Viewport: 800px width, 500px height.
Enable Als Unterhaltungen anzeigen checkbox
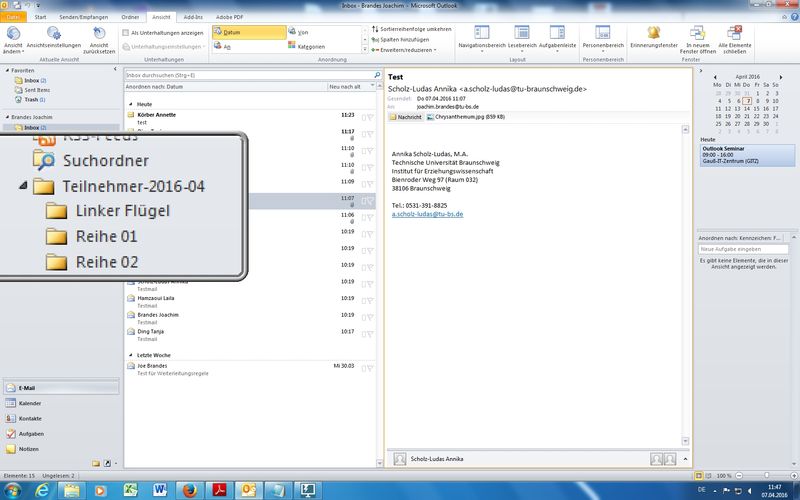pyautogui.click(x=126, y=33)
